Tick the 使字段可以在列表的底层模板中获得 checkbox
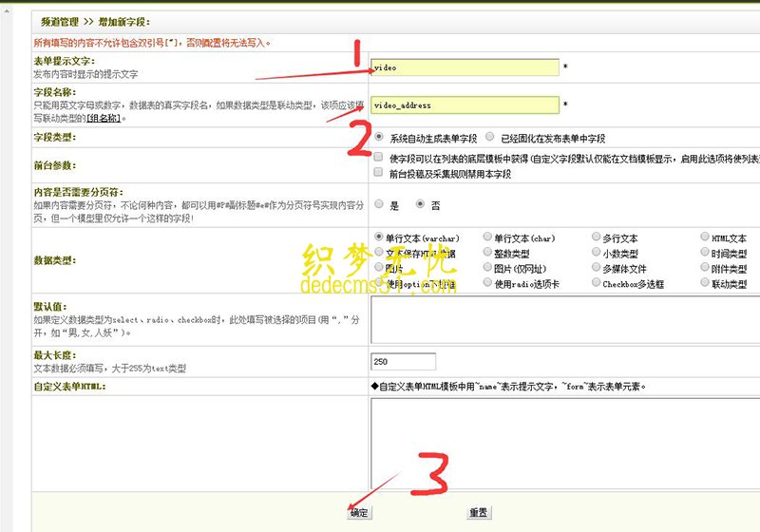Image resolution: width=760 pixels, height=532 pixels. point(379,158)
